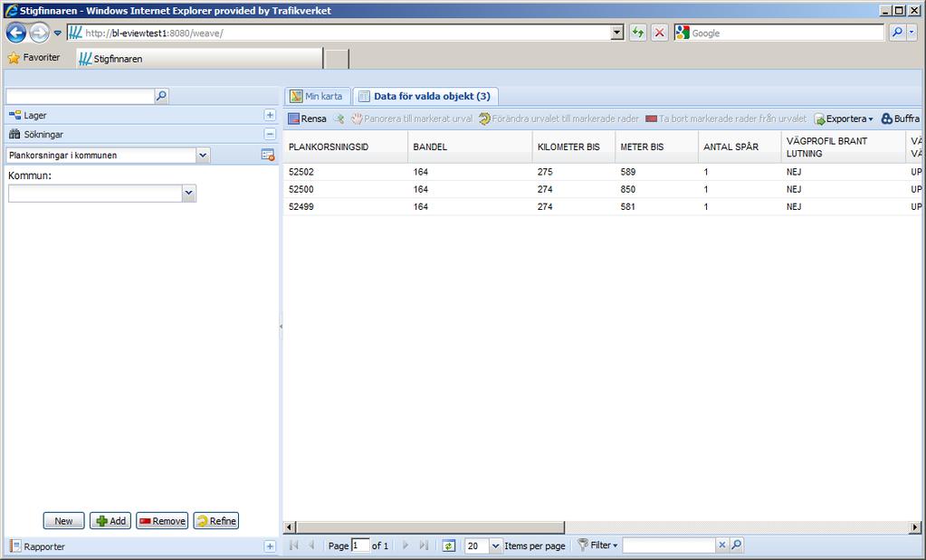Select the Data för valda objekt tab
The width and height of the screenshot is (926, 560).
[425, 96]
